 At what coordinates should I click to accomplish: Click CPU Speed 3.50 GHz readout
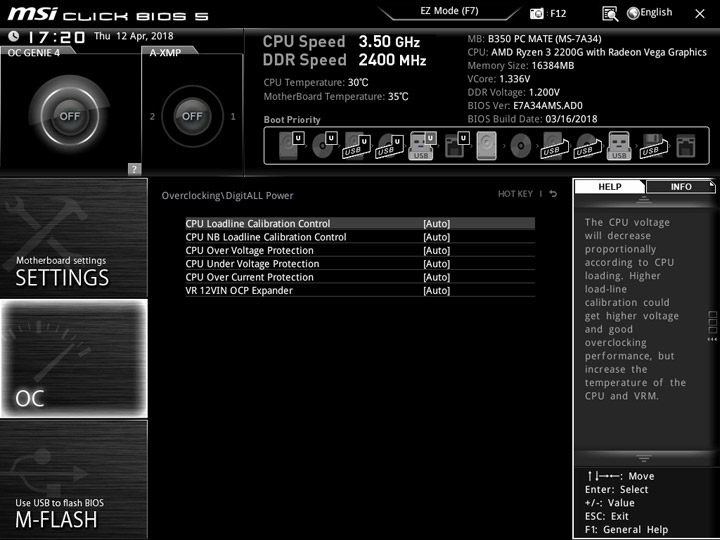[341, 42]
